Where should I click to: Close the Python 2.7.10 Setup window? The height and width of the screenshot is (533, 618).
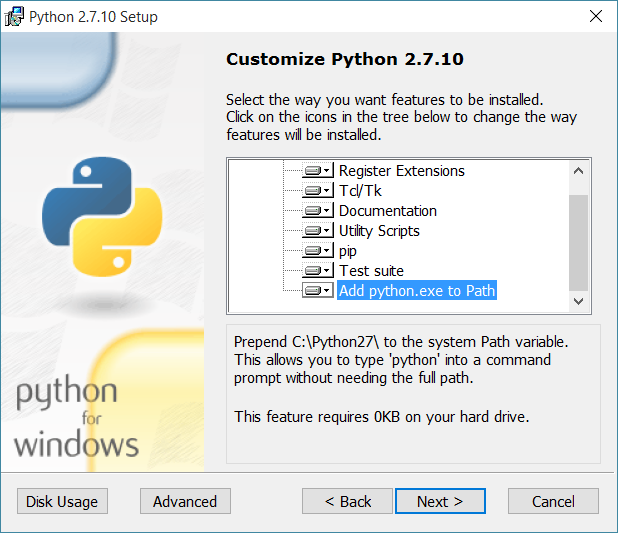596,17
